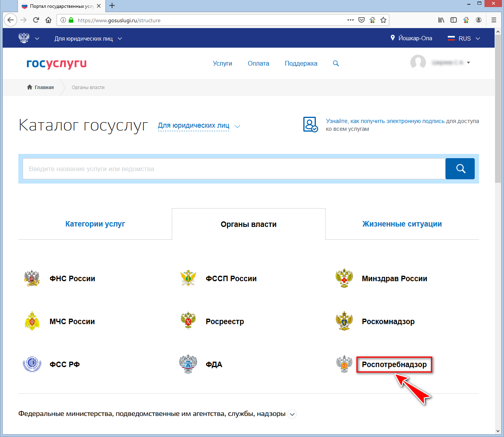
Task: Click the green padlock security icon
Action: 71,20
